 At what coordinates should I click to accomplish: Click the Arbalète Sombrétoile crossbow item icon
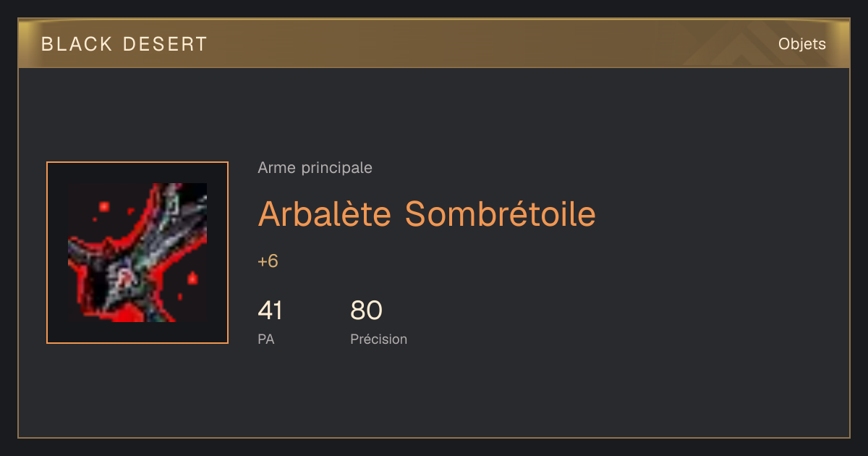pos(137,253)
